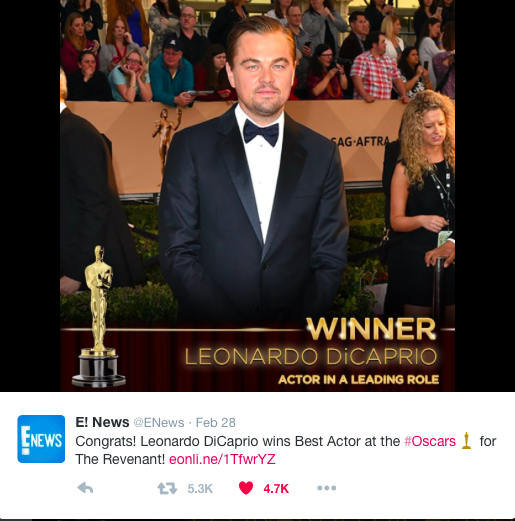Unlike the tweet via the red heart
Image resolution: width=515 pixels, height=521 pixels.
pos(246,488)
